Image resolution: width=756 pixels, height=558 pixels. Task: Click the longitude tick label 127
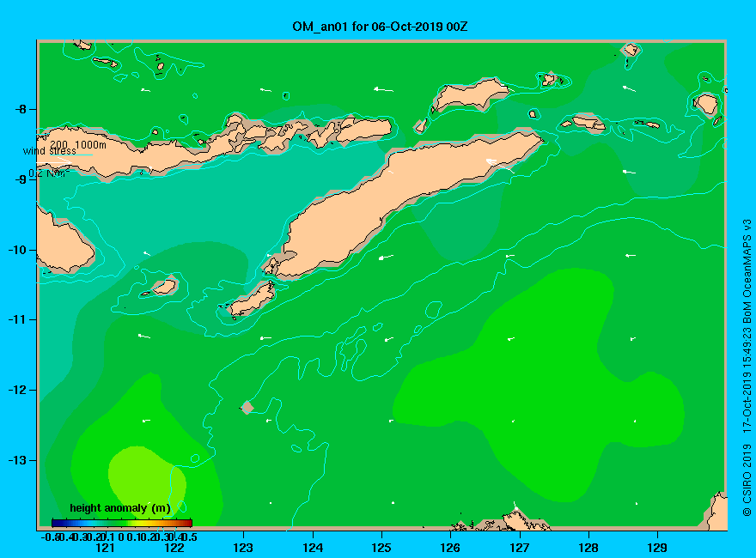tap(520, 548)
